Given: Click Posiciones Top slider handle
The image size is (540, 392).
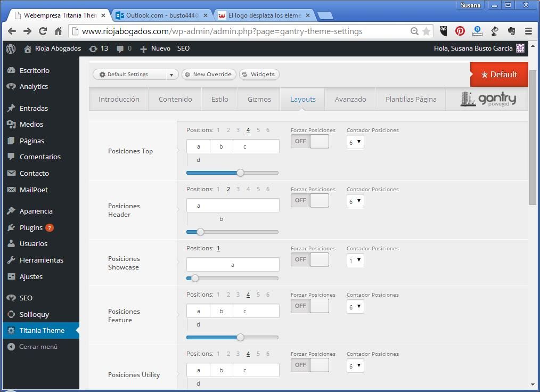Looking at the screenshot, I should coord(240,173).
